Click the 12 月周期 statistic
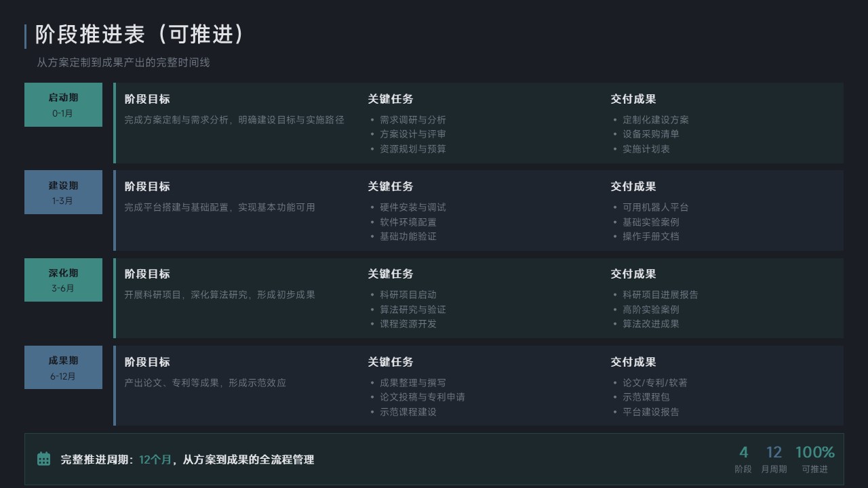The image size is (868, 488). tap(774, 459)
